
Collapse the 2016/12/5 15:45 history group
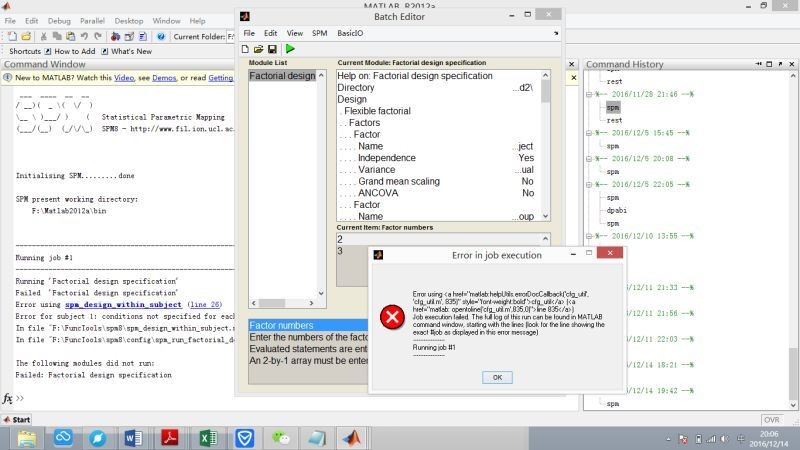pyautogui.click(x=589, y=133)
